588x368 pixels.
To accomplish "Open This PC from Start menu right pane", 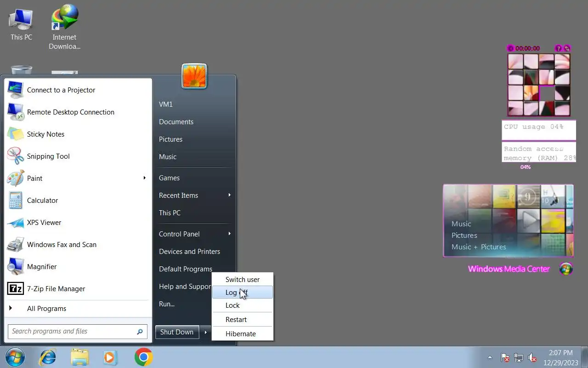I will pyautogui.click(x=170, y=213).
